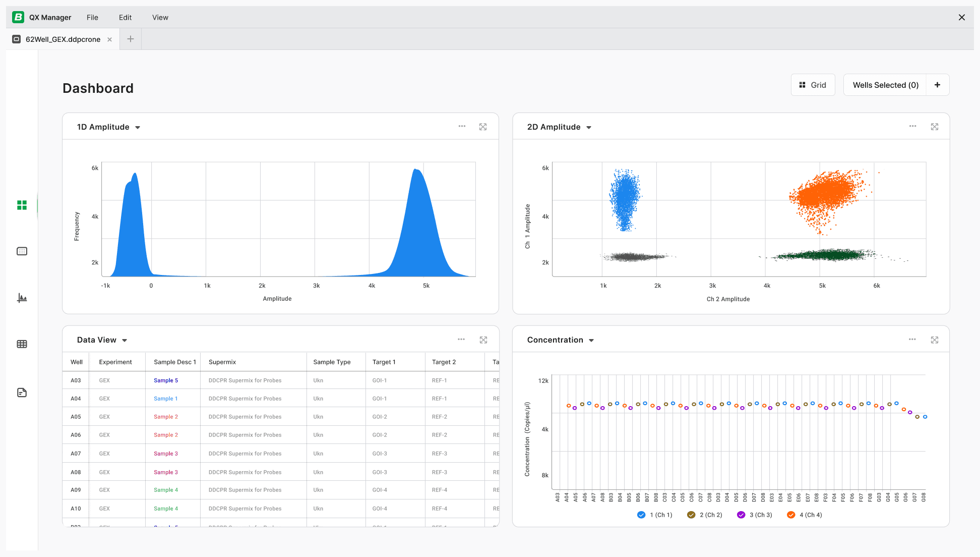Open the chart analysis sidebar icon

(x=22, y=298)
